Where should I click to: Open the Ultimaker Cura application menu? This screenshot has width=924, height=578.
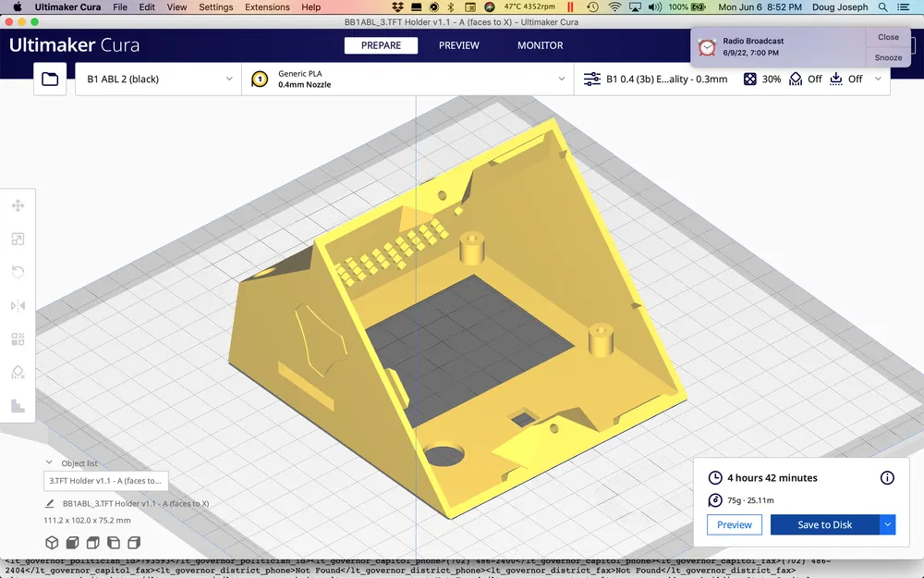click(67, 7)
